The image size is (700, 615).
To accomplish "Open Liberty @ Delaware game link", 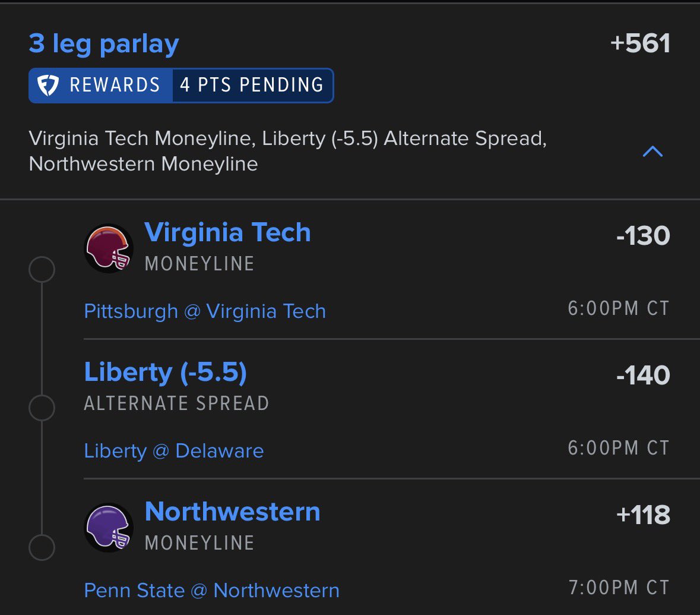I will pos(173,450).
